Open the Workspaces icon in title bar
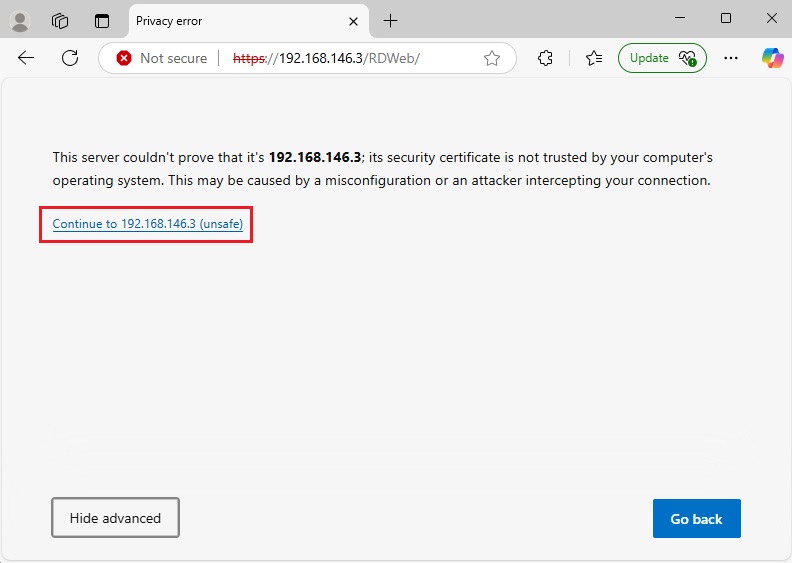 click(x=60, y=21)
